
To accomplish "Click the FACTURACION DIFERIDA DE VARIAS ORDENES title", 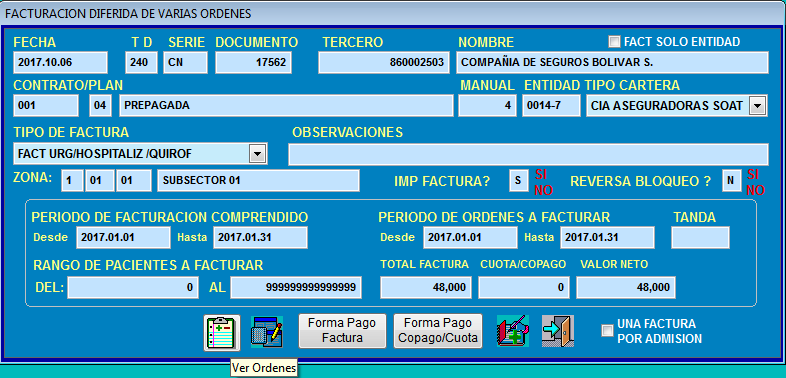I will pyautogui.click(x=128, y=14).
